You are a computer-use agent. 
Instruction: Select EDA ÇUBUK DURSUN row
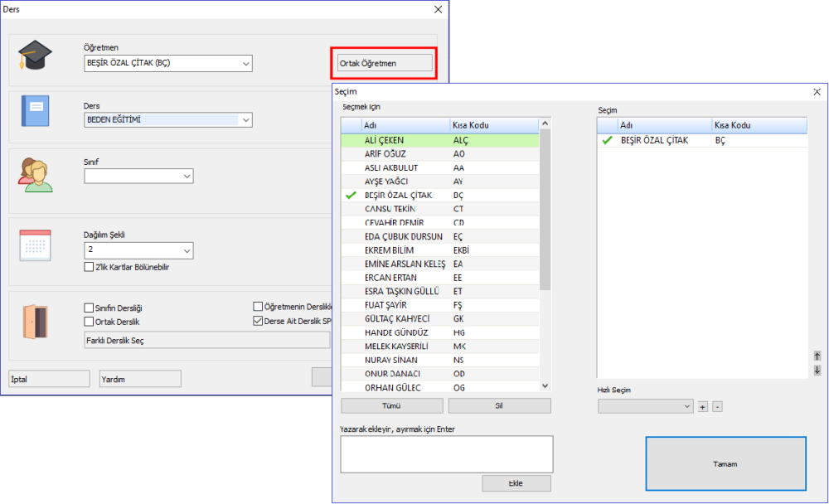coord(440,236)
